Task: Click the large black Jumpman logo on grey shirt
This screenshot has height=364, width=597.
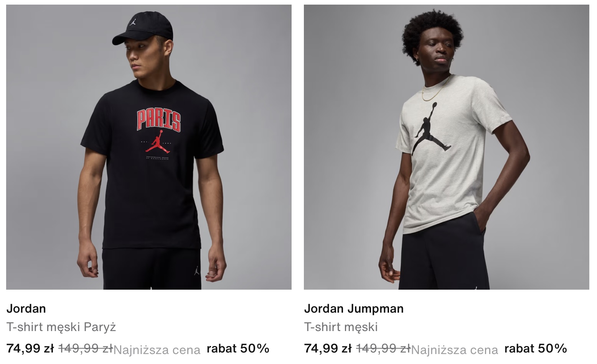Action: (x=431, y=129)
